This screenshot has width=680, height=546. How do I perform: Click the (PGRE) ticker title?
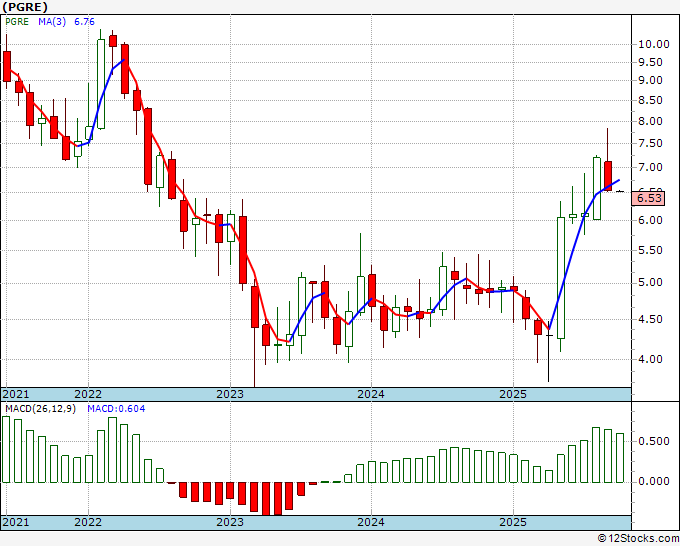coord(25,7)
